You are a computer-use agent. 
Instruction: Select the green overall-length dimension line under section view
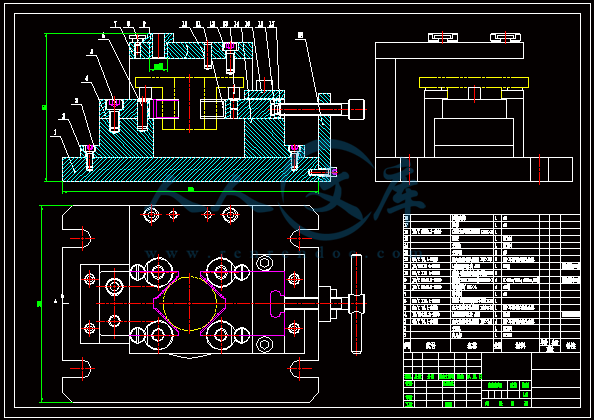pyautogui.click(x=190, y=191)
